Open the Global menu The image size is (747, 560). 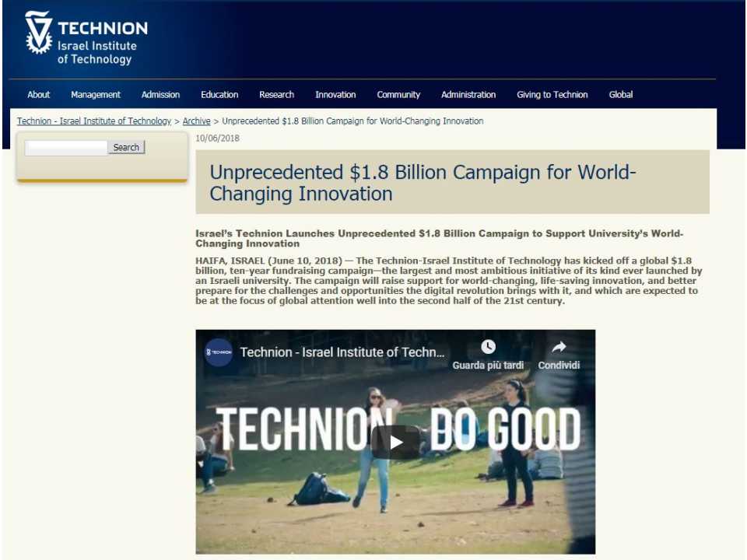[620, 94]
